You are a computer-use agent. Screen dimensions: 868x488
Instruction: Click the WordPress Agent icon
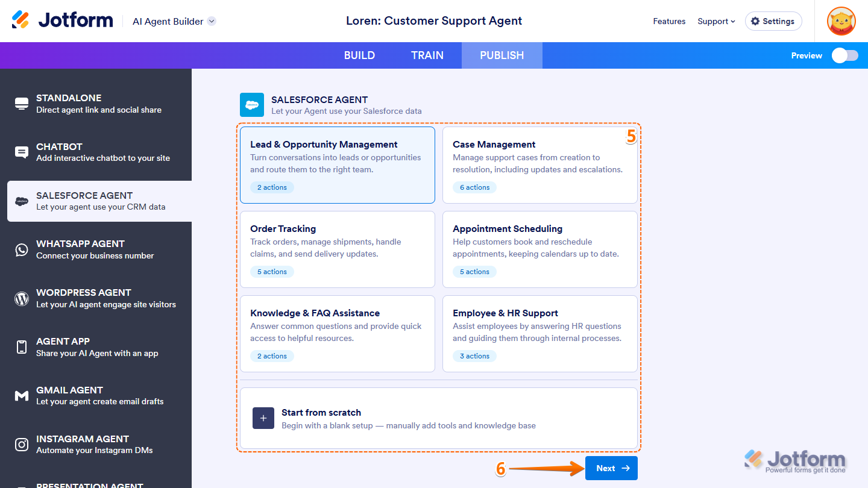point(22,298)
